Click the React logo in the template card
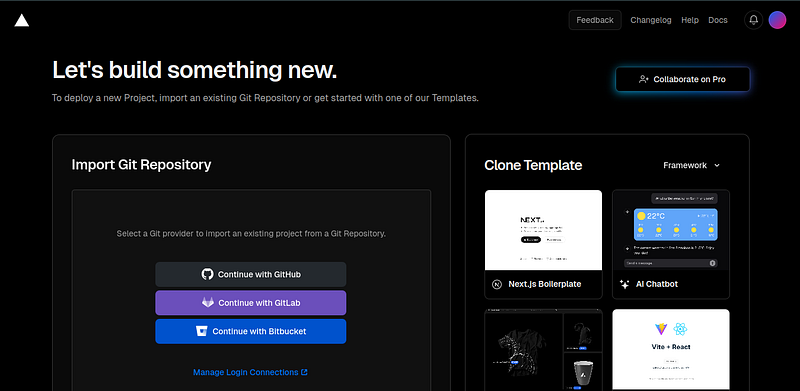This screenshot has height=391, width=800. click(x=681, y=329)
